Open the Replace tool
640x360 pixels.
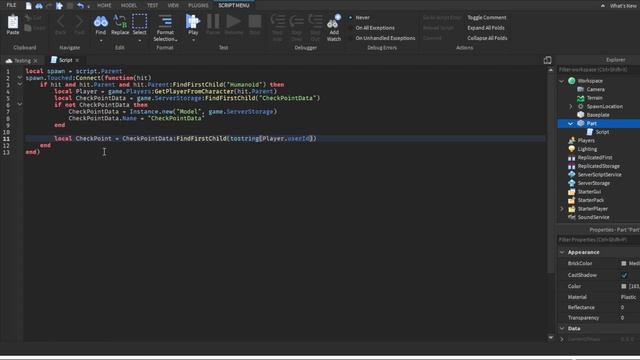pyautogui.click(x=120, y=21)
